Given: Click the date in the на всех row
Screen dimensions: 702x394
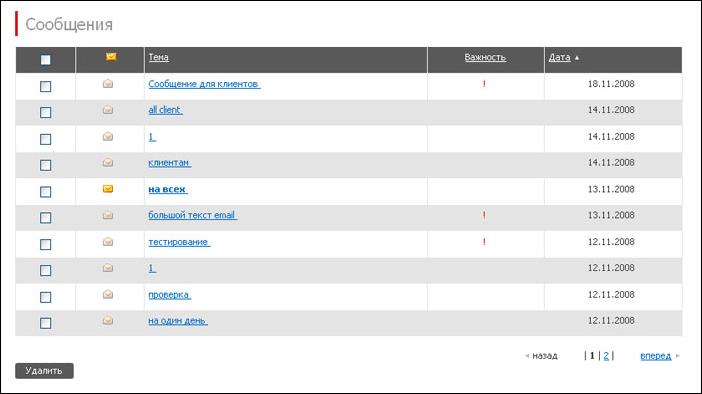Looking at the screenshot, I should pos(611,189).
